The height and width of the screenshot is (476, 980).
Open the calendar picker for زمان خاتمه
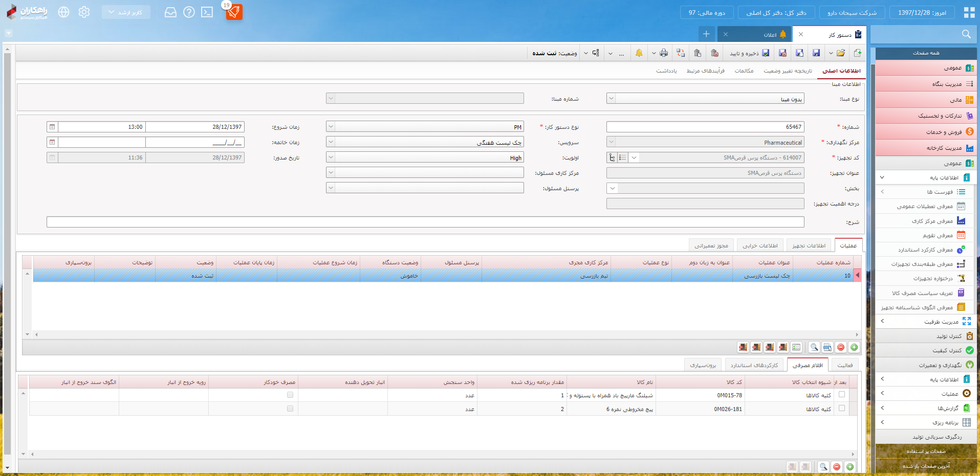pos(52,142)
